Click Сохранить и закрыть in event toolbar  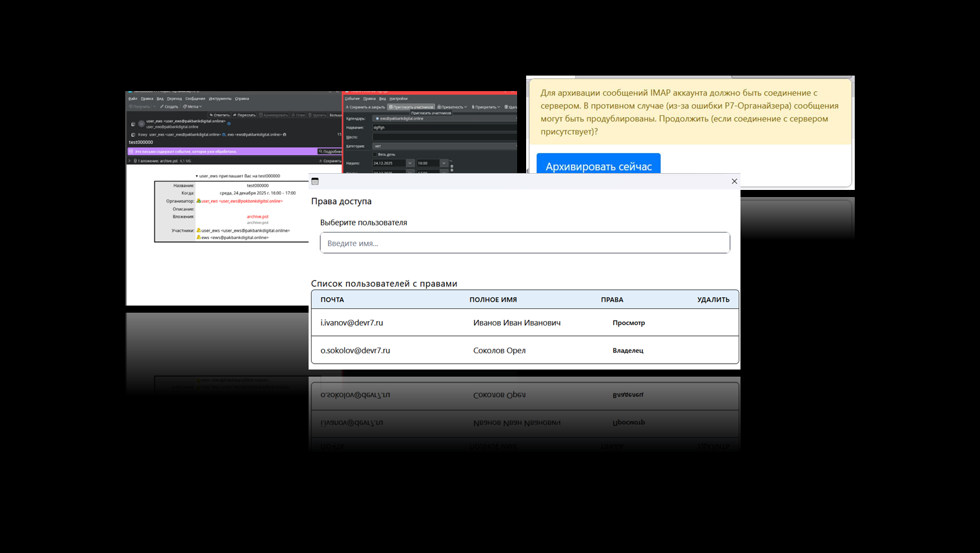coord(365,107)
